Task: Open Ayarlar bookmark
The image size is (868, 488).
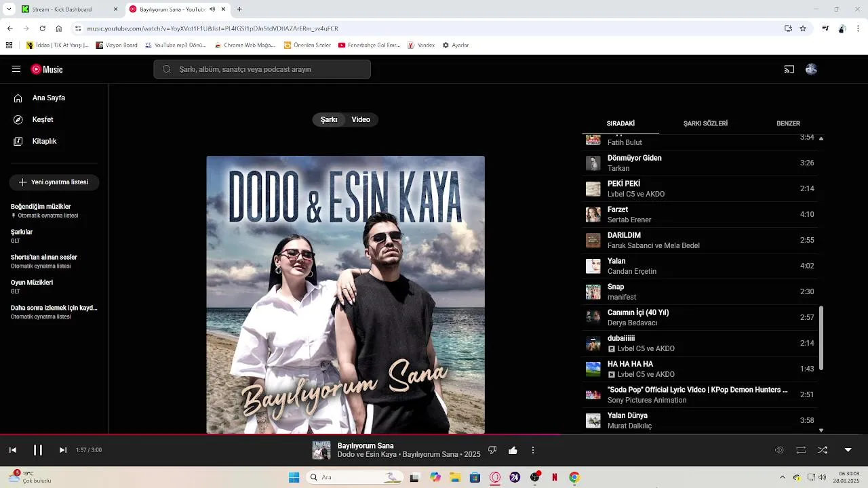Action: click(456, 45)
